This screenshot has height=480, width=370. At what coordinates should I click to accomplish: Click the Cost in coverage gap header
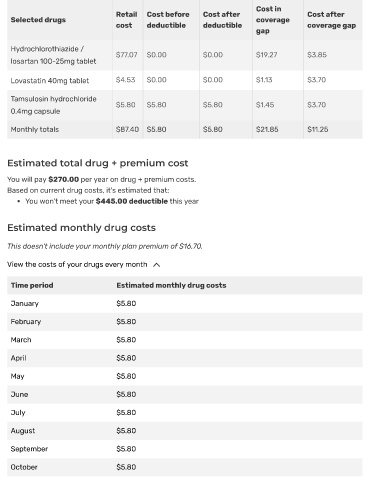click(x=273, y=20)
